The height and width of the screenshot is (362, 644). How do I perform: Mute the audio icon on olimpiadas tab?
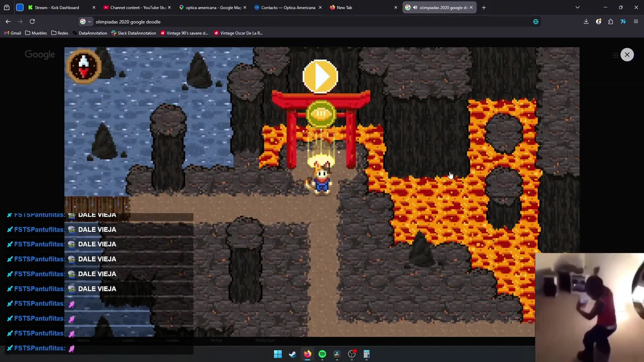click(415, 8)
